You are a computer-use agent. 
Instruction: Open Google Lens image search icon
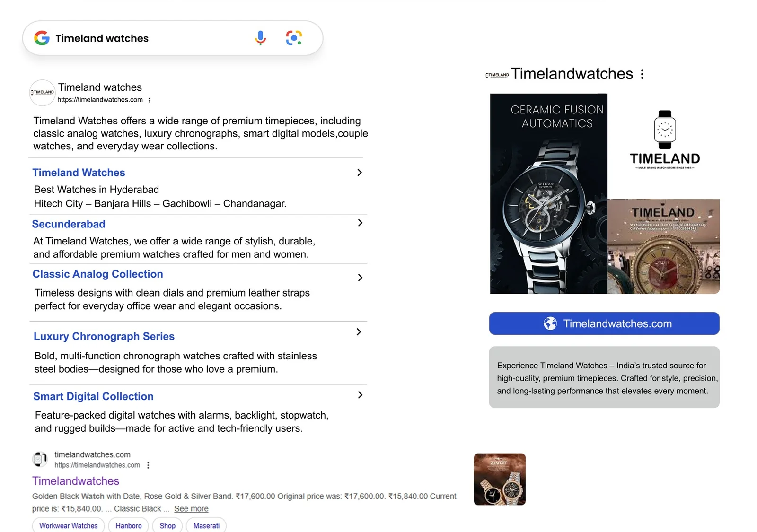(294, 38)
